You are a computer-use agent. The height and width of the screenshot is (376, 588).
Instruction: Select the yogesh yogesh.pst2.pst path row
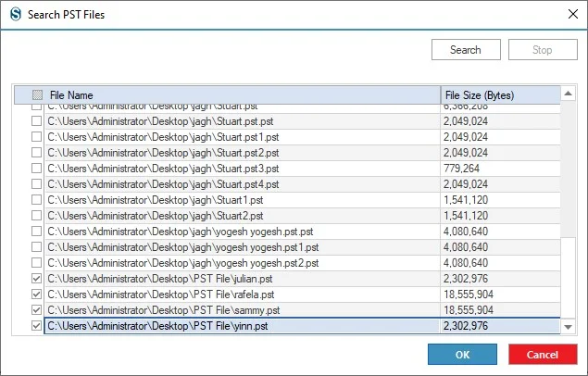[x=243, y=263]
